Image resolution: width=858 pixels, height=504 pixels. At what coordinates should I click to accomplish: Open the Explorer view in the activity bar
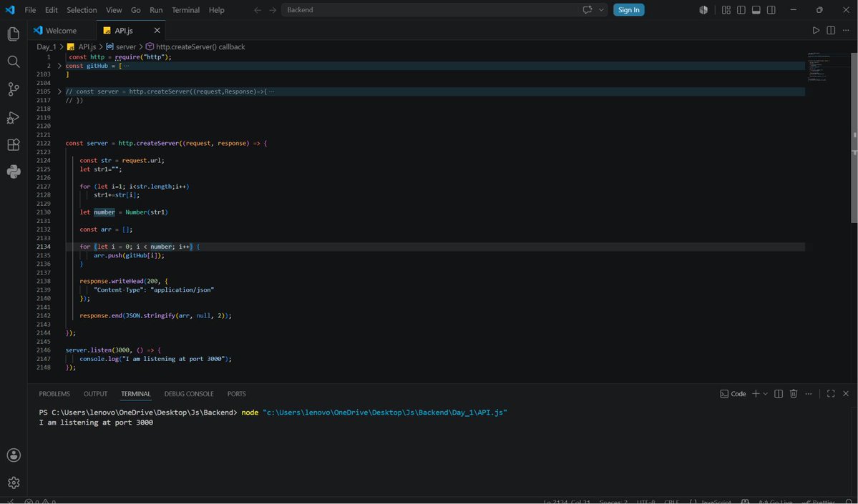pos(14,34)
